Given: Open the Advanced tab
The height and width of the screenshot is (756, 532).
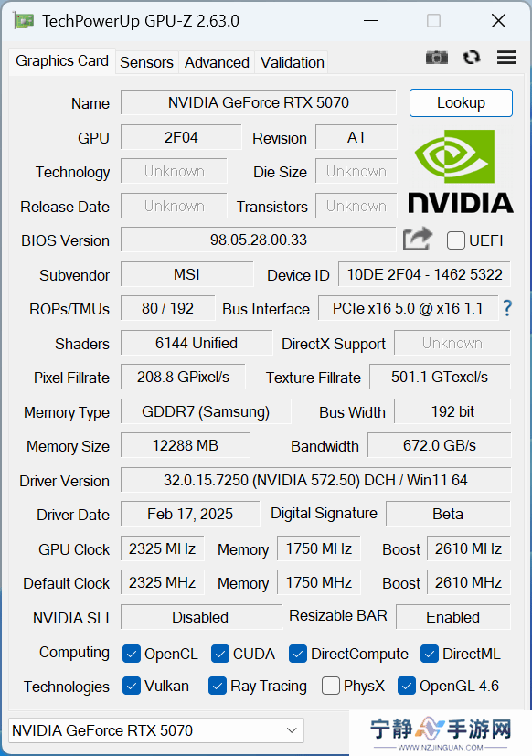Looking at the screenshot, I should tap(217, 62).
